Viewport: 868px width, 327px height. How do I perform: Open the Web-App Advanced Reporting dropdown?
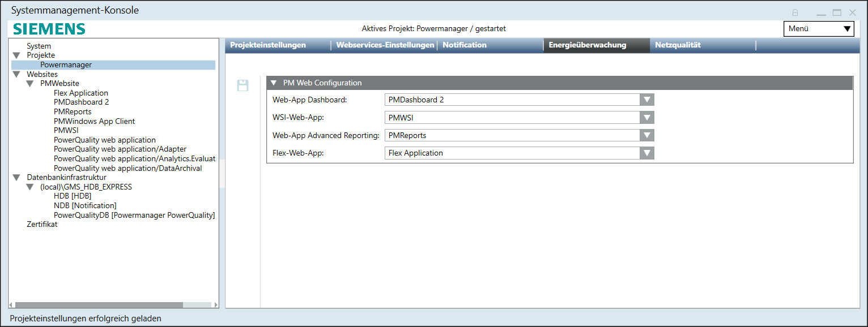click(x=647, y=135)
